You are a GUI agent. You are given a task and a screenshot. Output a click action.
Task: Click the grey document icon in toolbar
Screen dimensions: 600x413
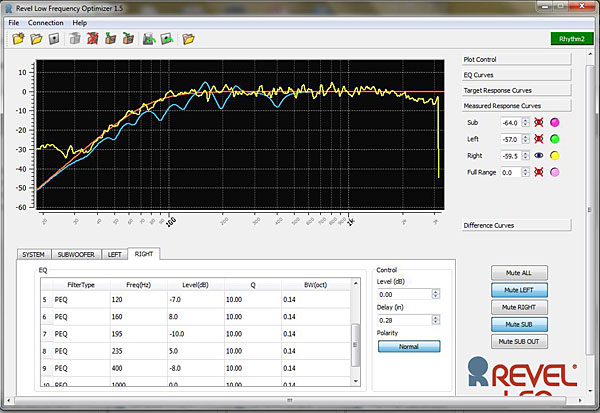point(55,39)
